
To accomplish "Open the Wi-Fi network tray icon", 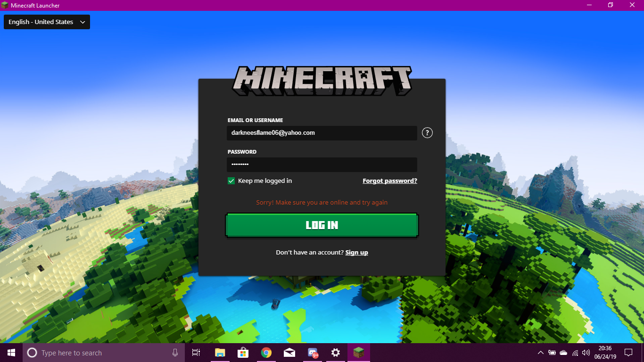I will (575, 353).
